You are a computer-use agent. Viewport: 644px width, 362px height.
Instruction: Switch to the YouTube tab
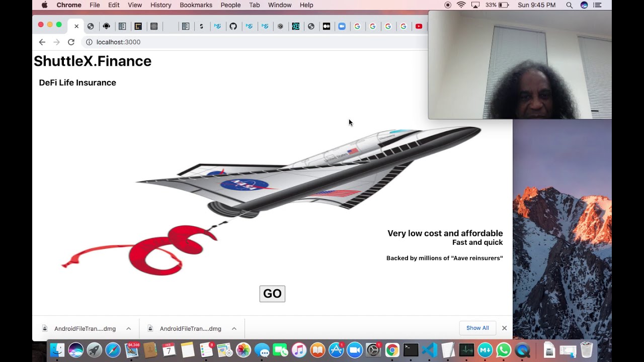(419, 26)
